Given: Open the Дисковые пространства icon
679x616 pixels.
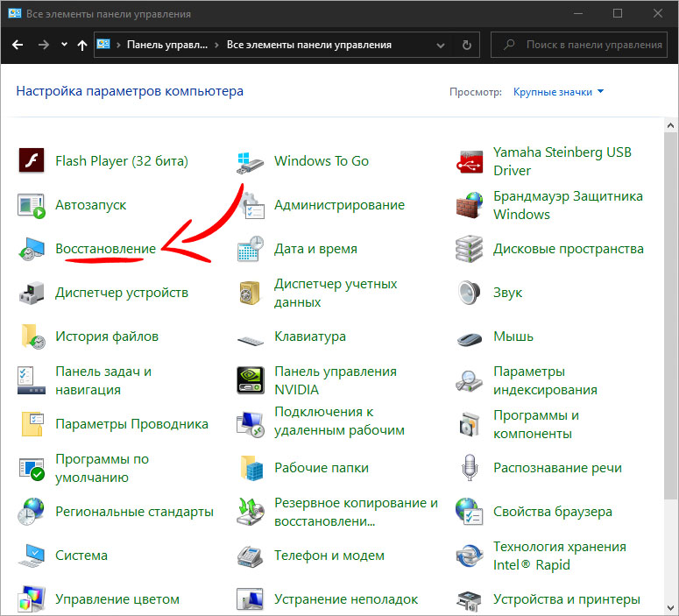Looking at the screenshot, I should click(x=469, y=249).
